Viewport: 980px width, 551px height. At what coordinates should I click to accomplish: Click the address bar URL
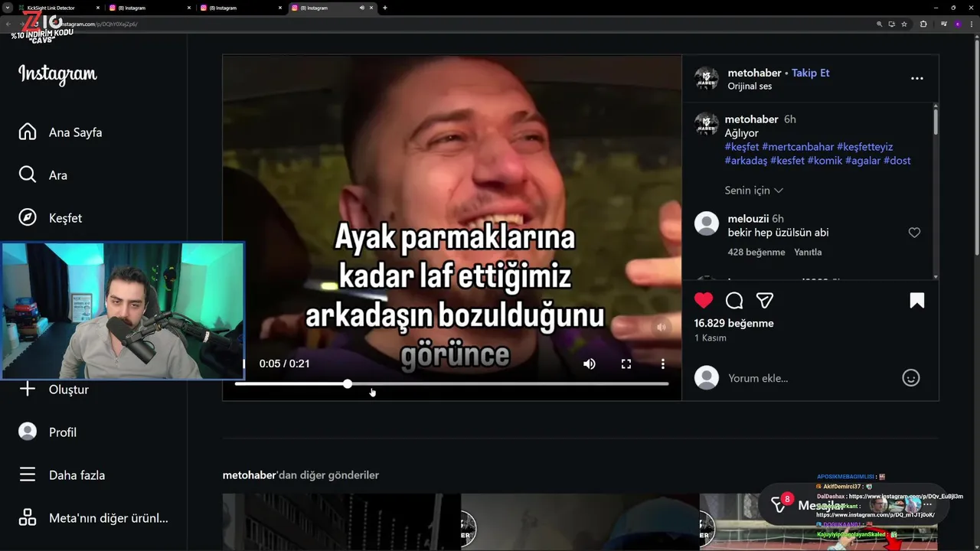pos(100,24)
